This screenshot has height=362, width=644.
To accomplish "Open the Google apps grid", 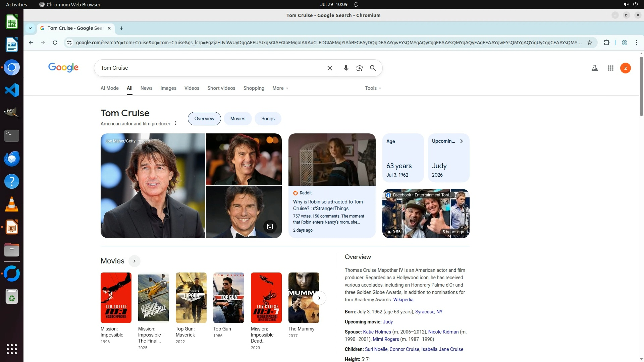I will pyautogui.click(x=610, y=68).
